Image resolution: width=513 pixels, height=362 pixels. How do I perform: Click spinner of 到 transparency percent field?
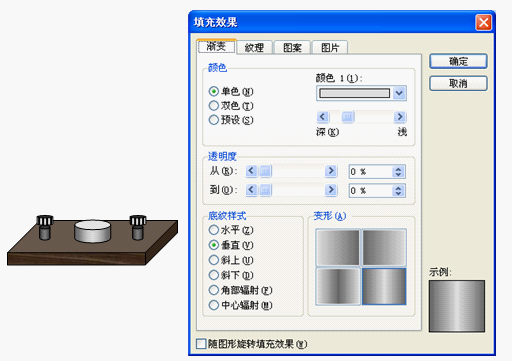[x=398, y=191]
